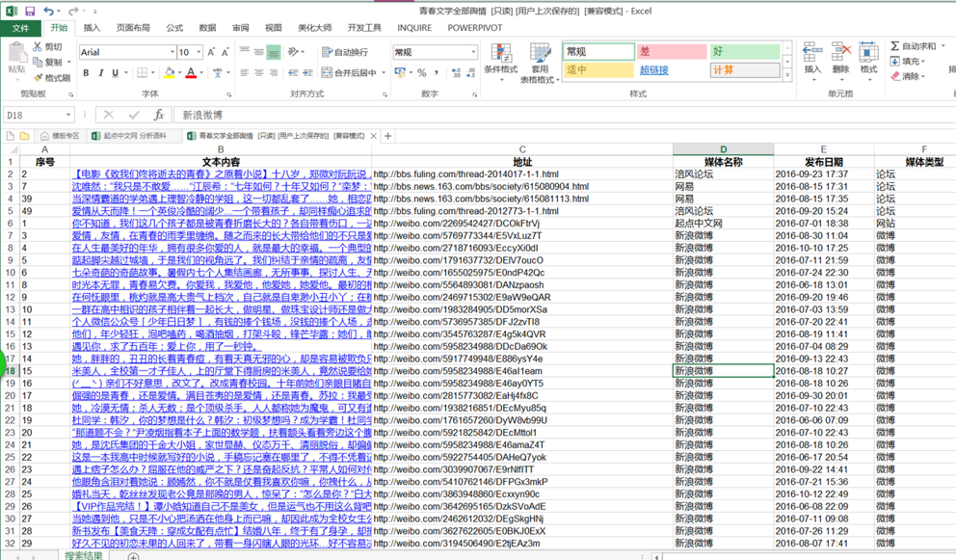The width and height of the screenshot is (956, 560).
Task: Click Merge and Center (合并后居中)
Action: click(x=349, y=72)
